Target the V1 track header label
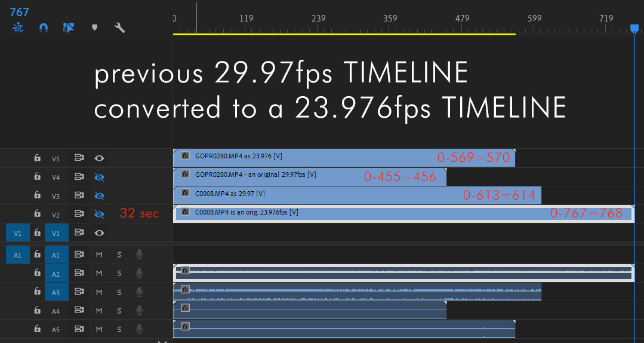The height and width of the screenshot is (343, 644). pyautogui.click(x=56, y=233)
